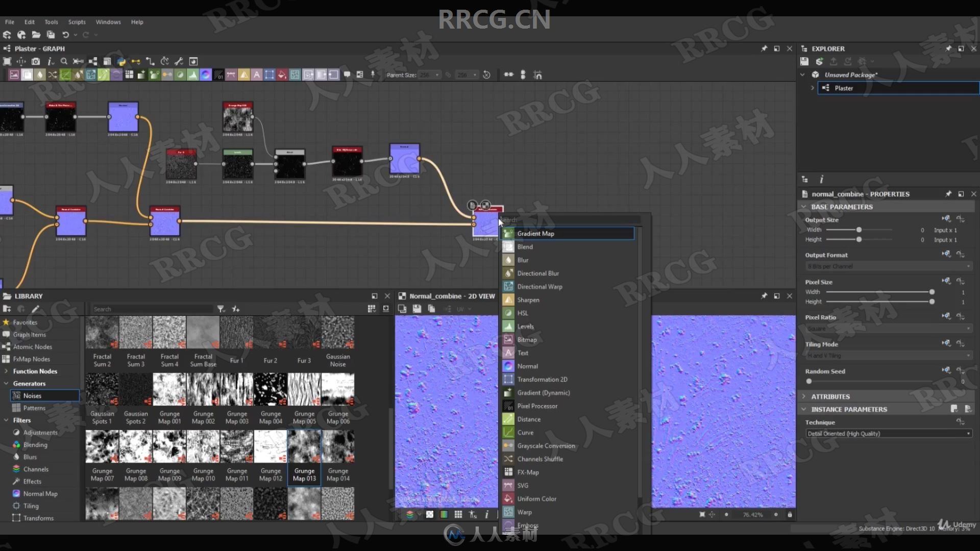Click the wrench icon in graph toolbar
980x551 pixels.
(179, 61)
